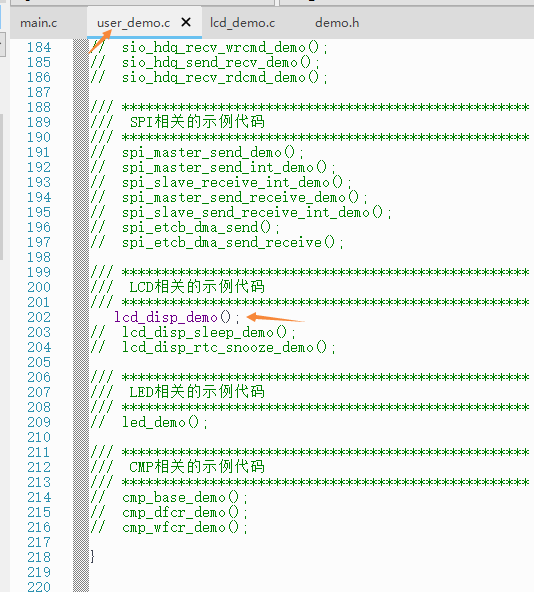
Task: Select the user_demo.c tab
Action: point(133,23)
